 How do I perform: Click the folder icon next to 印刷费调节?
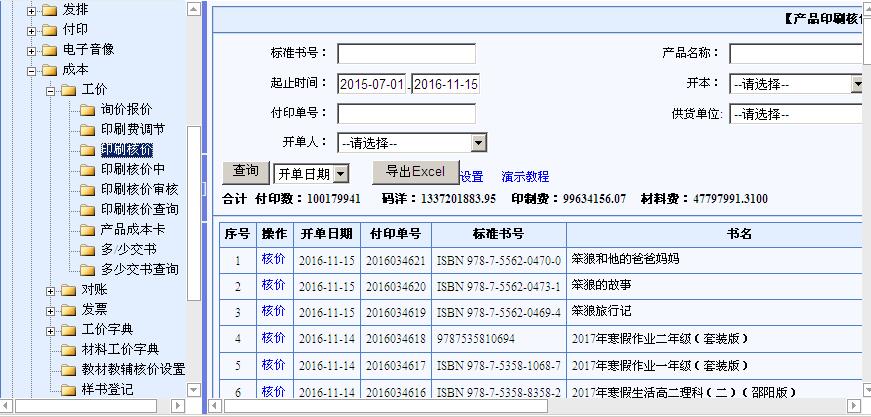(88, 130)
